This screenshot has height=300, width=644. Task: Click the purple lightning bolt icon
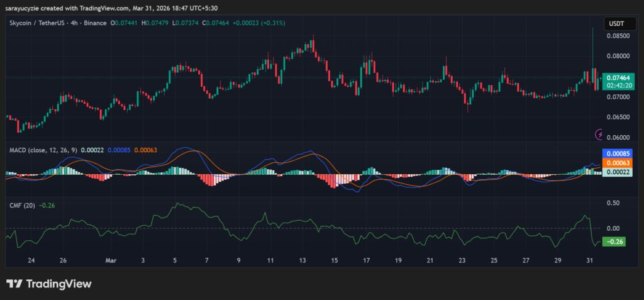[x=599, y=134]
